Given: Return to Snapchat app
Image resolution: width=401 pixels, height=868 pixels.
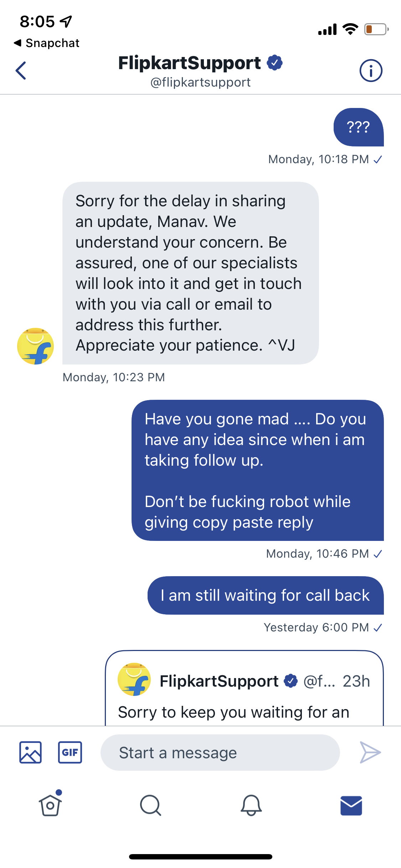Looking at the screenshot, I should (x=47, y=43).
